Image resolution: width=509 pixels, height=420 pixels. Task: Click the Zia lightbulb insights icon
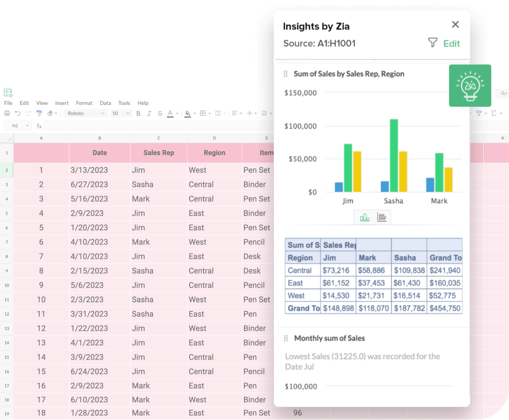(470, 85)
